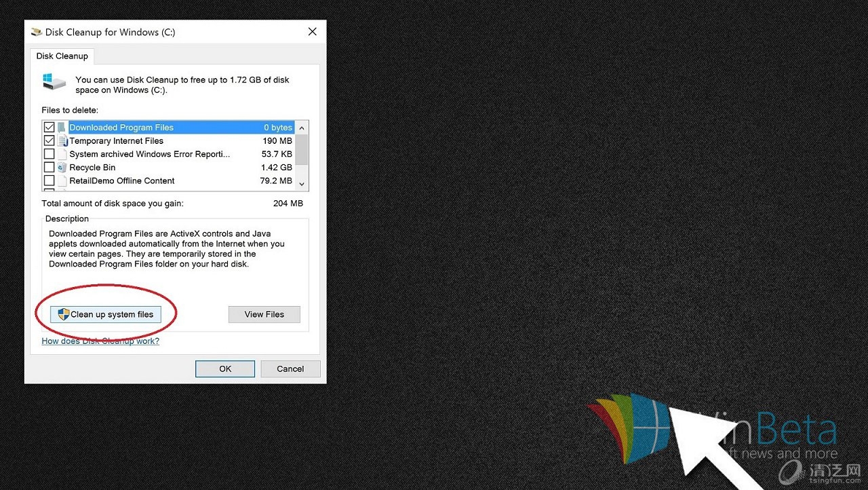Uncheck the Downloaded Program Files checkbox

49,128
